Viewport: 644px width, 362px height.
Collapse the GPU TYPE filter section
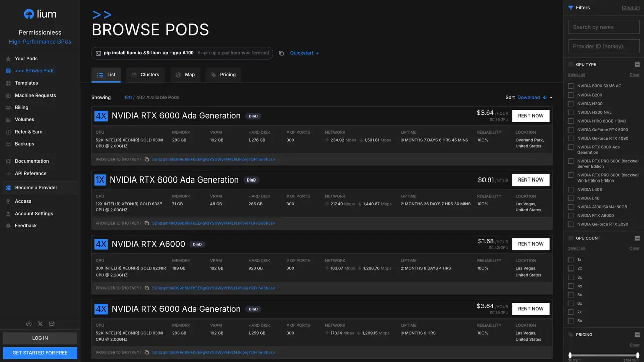tap(637, 65)
